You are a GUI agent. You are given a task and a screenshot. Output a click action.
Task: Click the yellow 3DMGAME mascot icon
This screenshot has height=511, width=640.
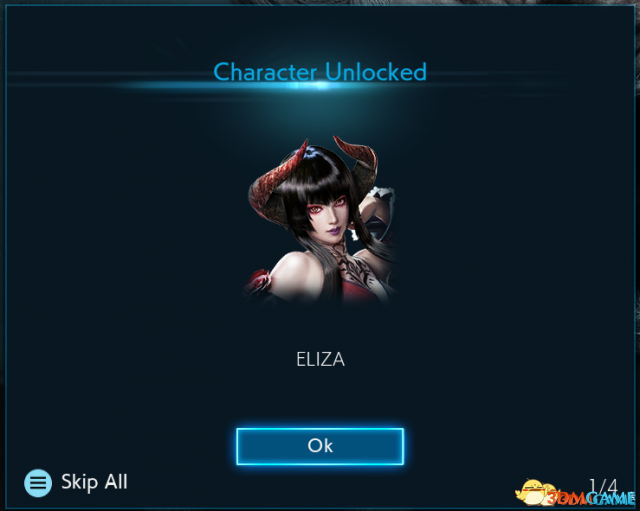point(531,492)
